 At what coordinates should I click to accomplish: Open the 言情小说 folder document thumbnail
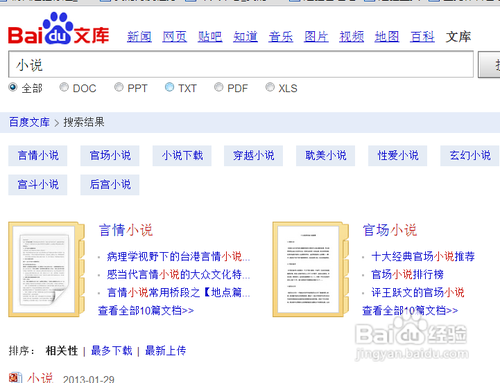coord(47,269)
